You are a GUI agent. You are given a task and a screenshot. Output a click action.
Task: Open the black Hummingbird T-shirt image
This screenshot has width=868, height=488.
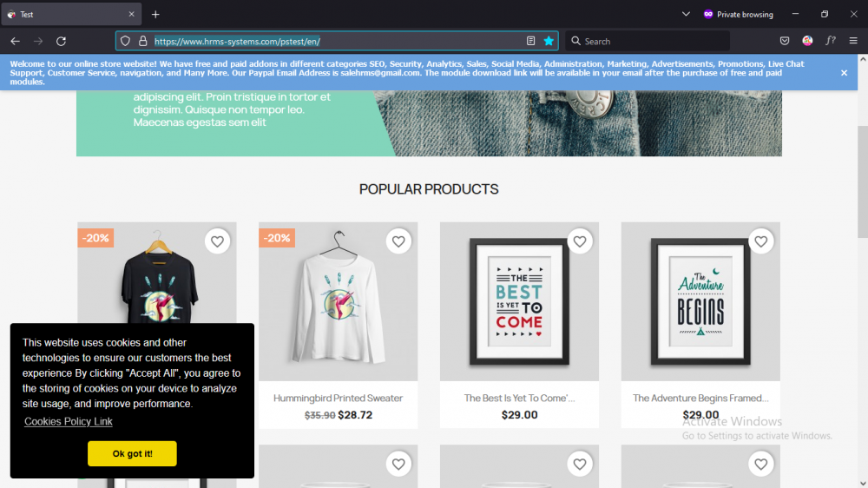click(157, 273)
